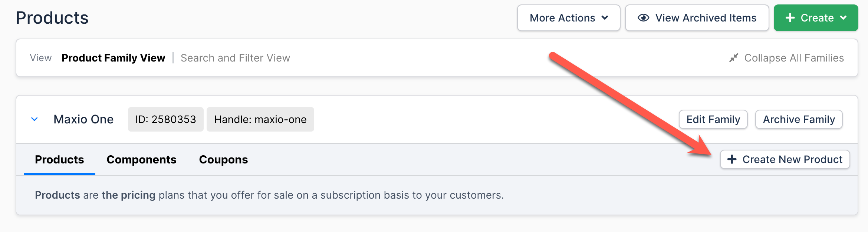The height and width of the screenshot is (232, 868).
Task: Switch to Search and Filter View
Action: [x=235, y=58]
